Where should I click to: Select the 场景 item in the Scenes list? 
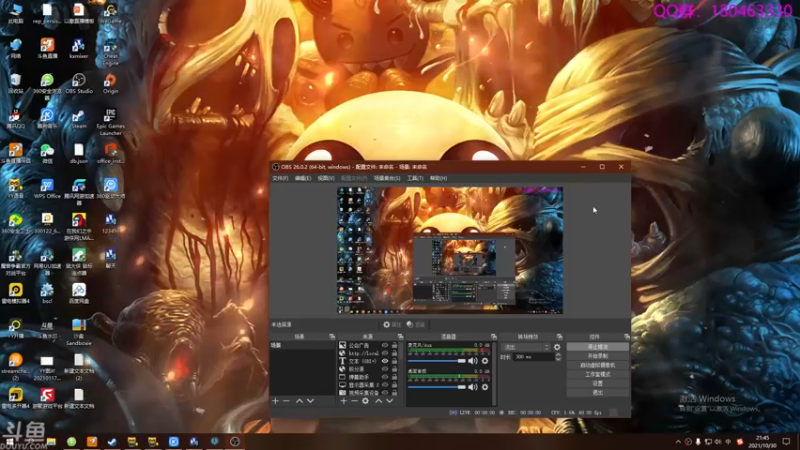pos(303,345)
